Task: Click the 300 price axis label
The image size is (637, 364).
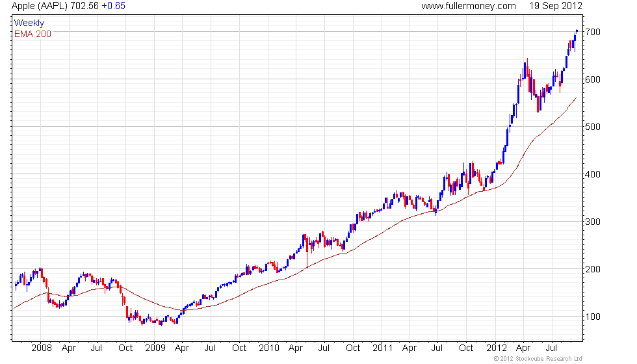Action: [593, 222]
